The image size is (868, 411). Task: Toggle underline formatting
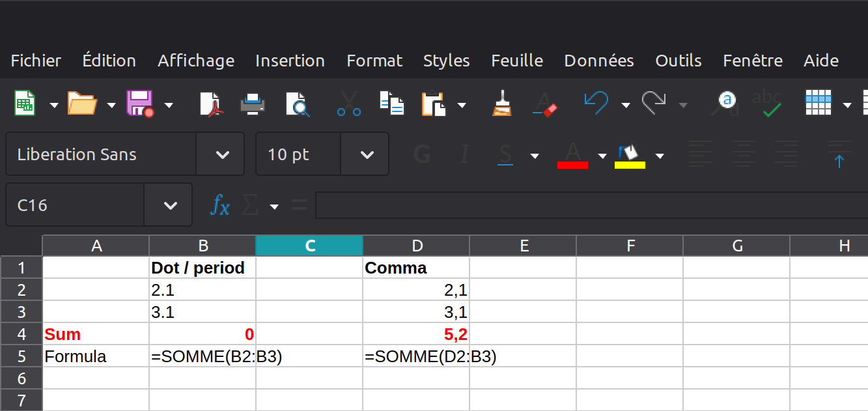[x=505, y=155]
